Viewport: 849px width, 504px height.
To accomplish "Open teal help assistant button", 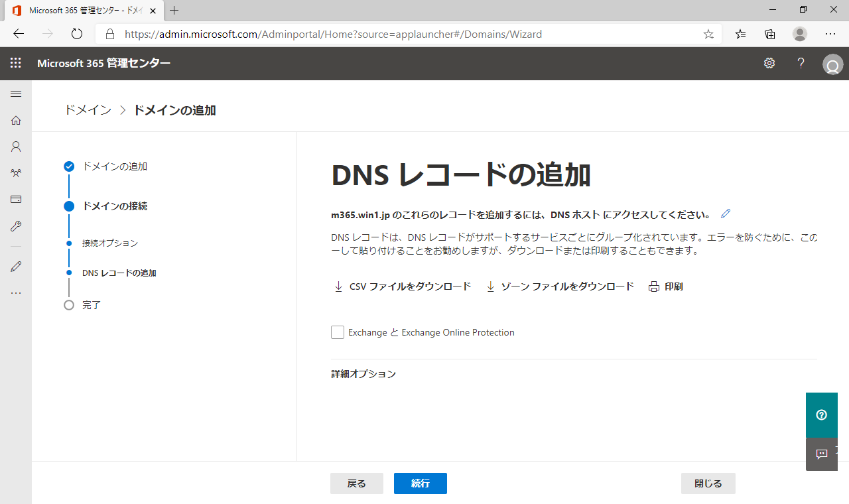I will (822, 415).
